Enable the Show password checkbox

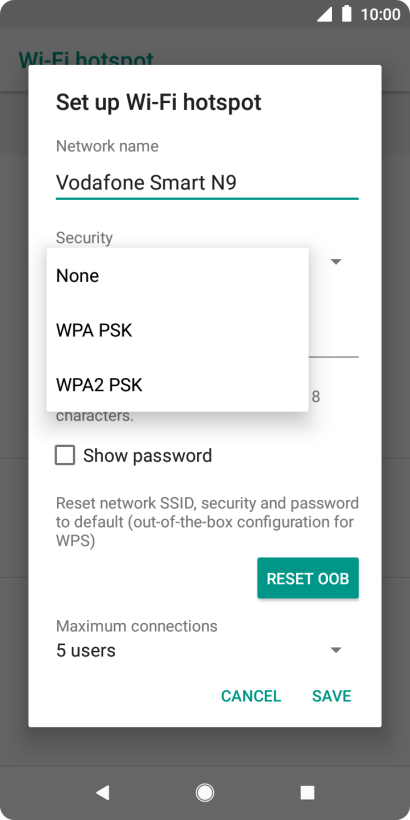tap(65, 455)
